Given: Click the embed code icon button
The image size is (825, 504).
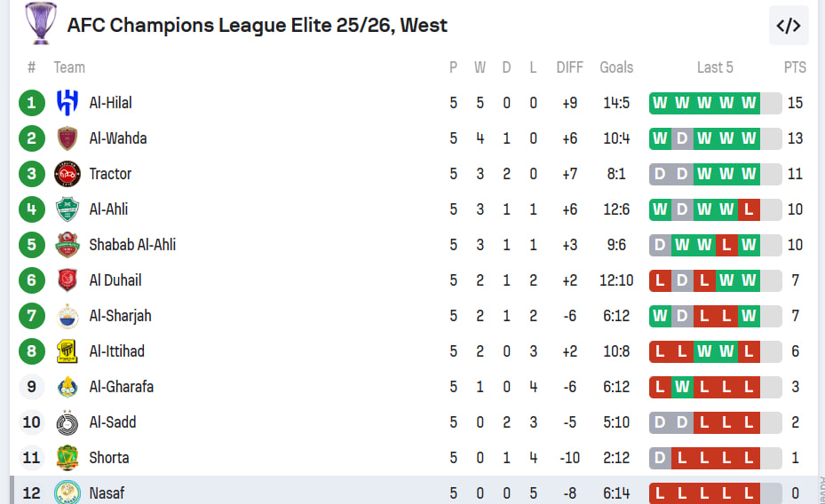Looking at the screenshot, I should (x=789, y=25).
